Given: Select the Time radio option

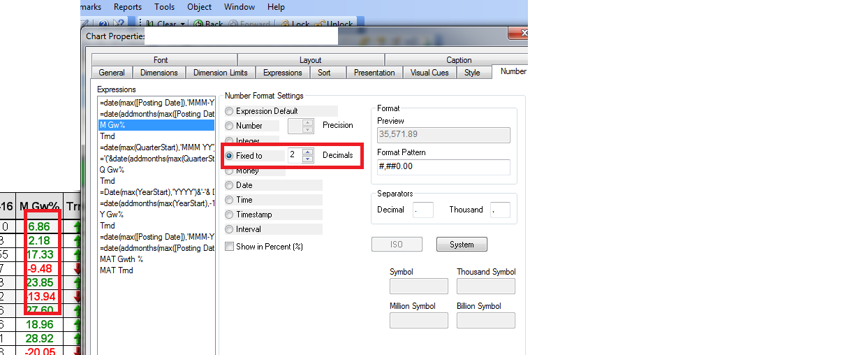Looking at the screenshot, I should 230,200.
